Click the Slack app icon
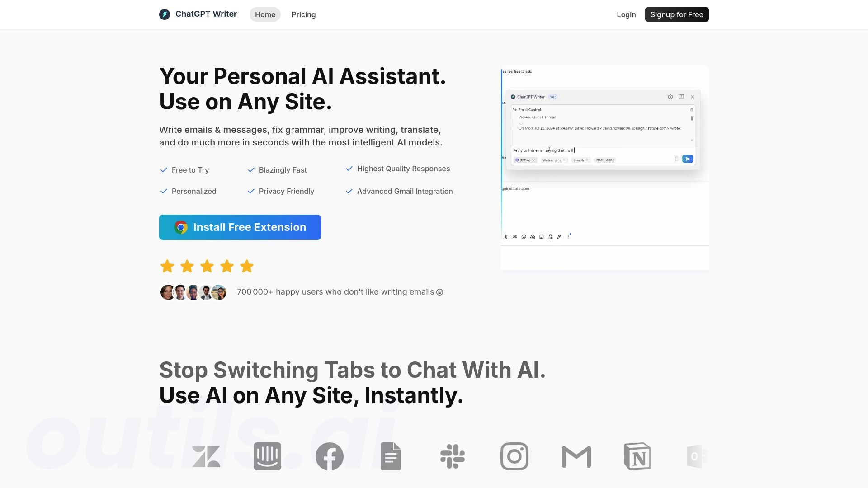 (453, 456)
